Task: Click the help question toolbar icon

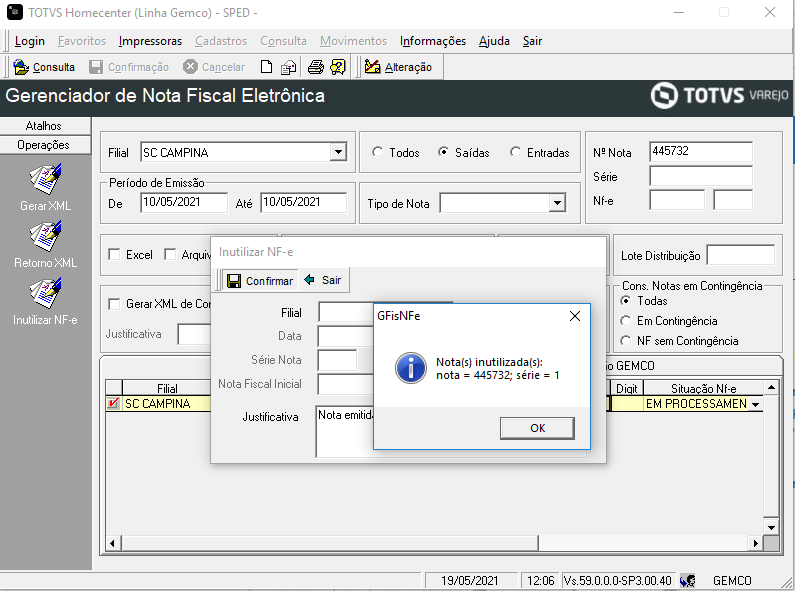Action: point(338,67)
